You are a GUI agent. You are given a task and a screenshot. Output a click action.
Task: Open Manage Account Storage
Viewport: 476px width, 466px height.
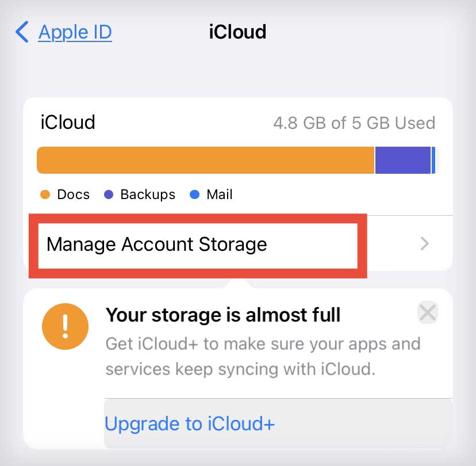pyautogui.click(x=156, y=244)
